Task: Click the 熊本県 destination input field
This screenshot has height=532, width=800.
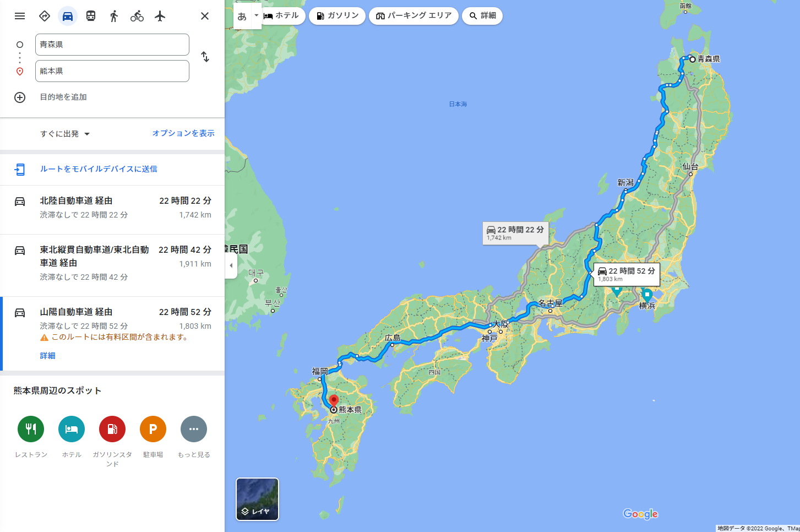Action: tap(112, 71)
